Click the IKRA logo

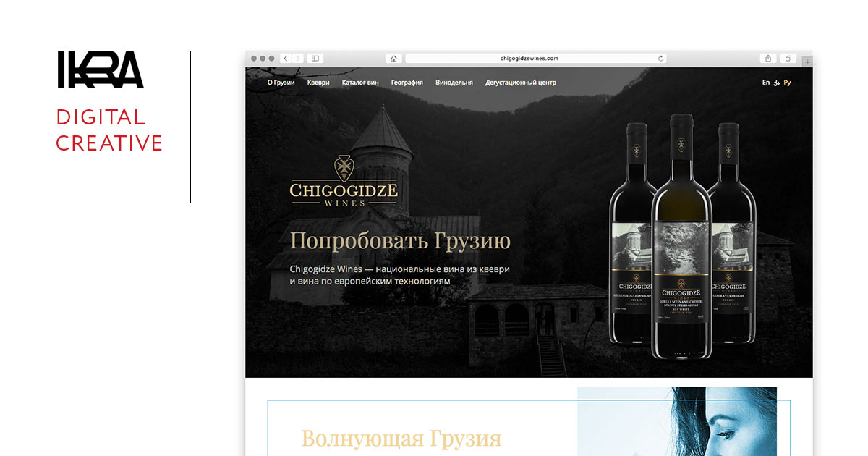pyautogui.click(x=101, y=70)
